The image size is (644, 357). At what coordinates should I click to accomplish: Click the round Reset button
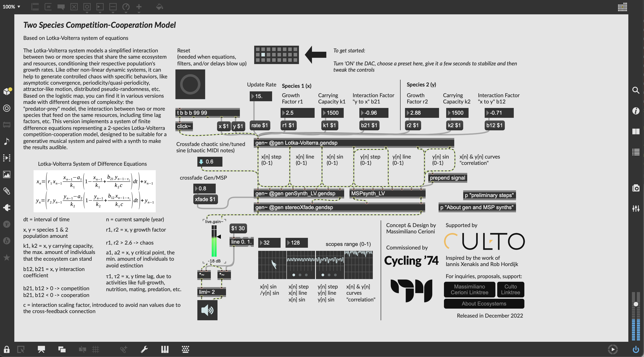coord(190,84)
